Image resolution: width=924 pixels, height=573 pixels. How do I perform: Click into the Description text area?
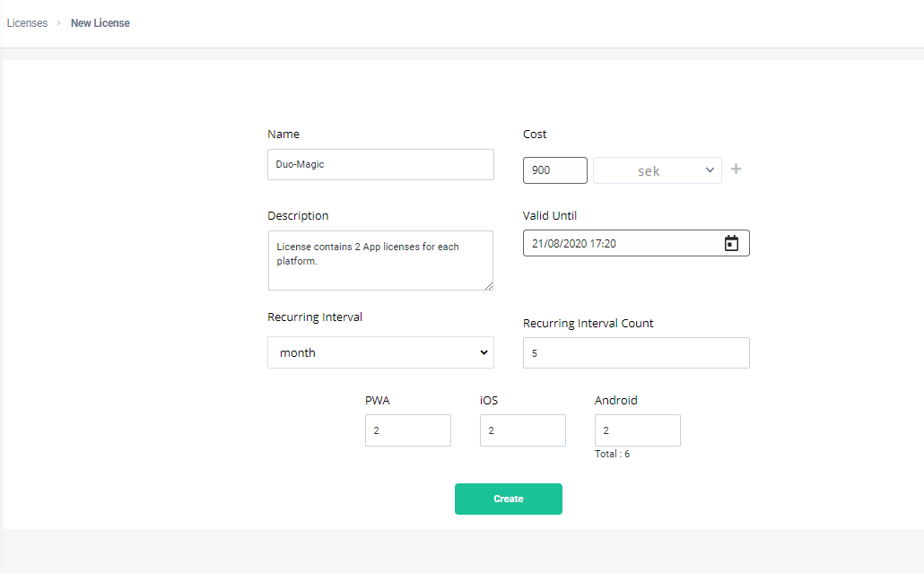pos(380,260)
